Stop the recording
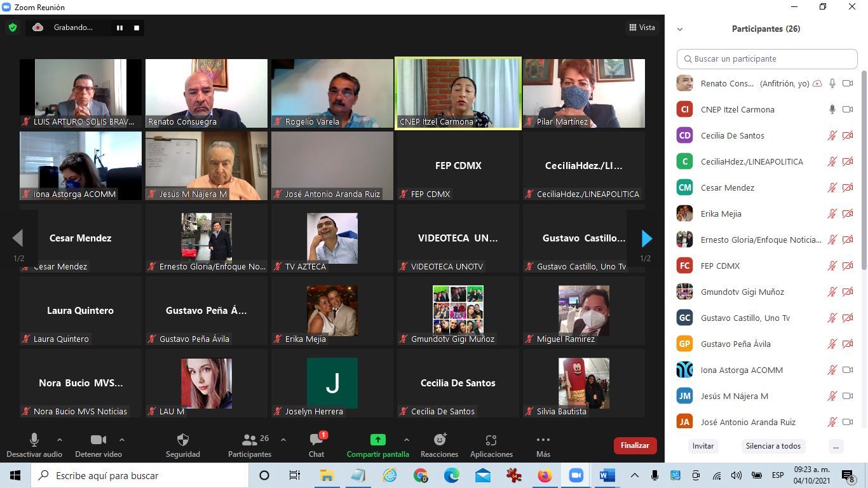868x488 pixels. coord(136,28)
